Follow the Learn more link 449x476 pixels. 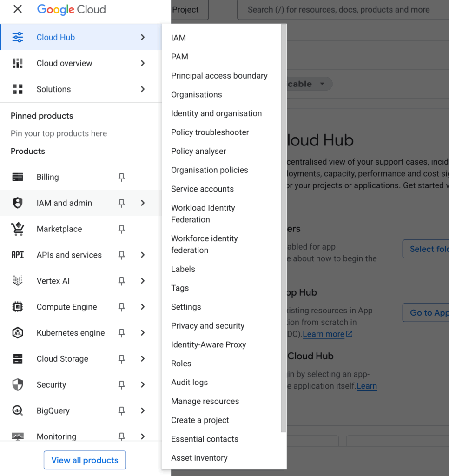(324, 334)
